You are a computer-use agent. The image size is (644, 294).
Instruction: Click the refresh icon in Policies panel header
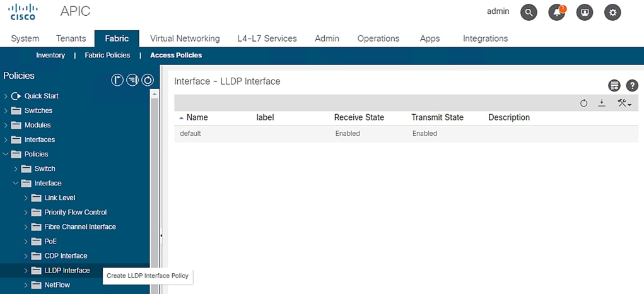(148, 80)
